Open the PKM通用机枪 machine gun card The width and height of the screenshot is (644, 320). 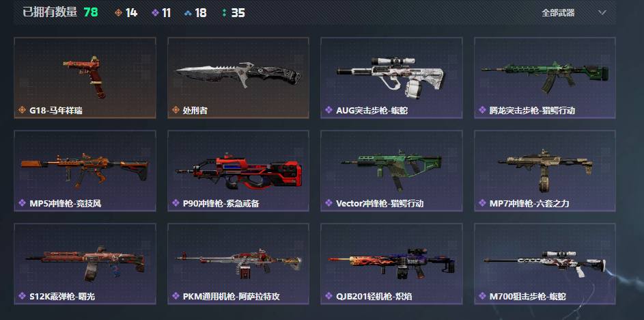(238, 264)
